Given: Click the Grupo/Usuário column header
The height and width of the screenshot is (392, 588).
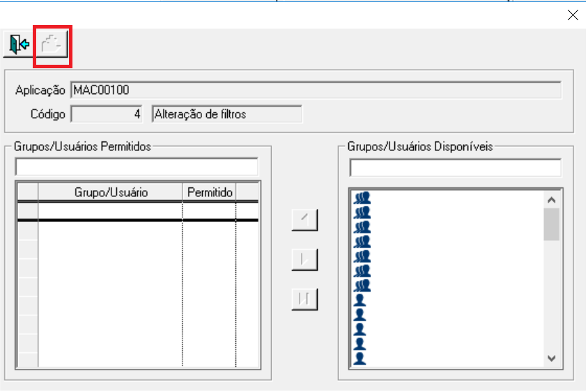Looking at the screenshot, I should (111, 192).
